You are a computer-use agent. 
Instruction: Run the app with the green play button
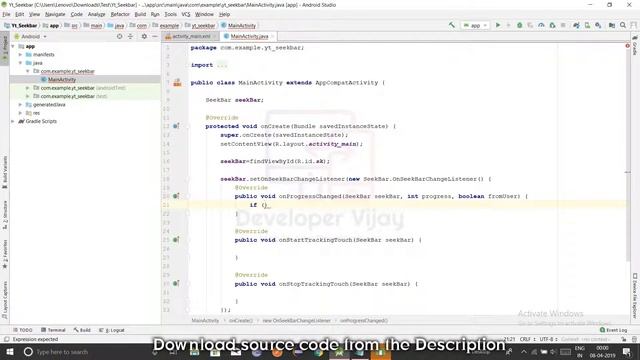[498, 25]
